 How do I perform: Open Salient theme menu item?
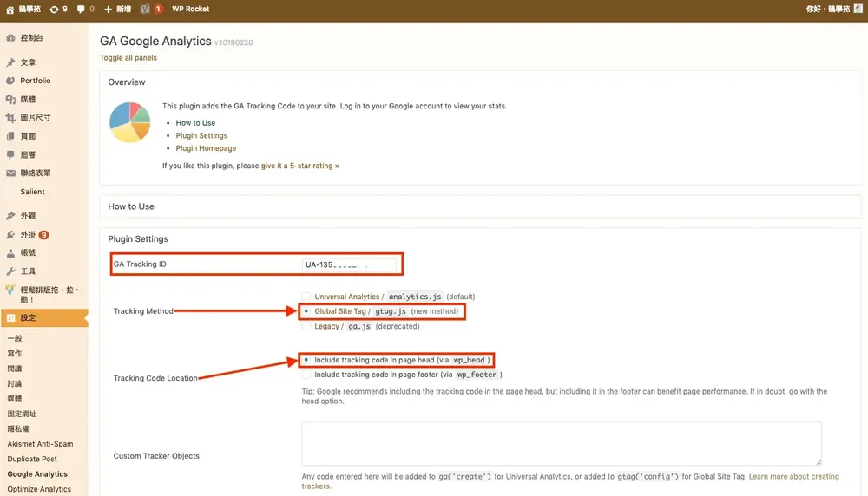point(33,192)
